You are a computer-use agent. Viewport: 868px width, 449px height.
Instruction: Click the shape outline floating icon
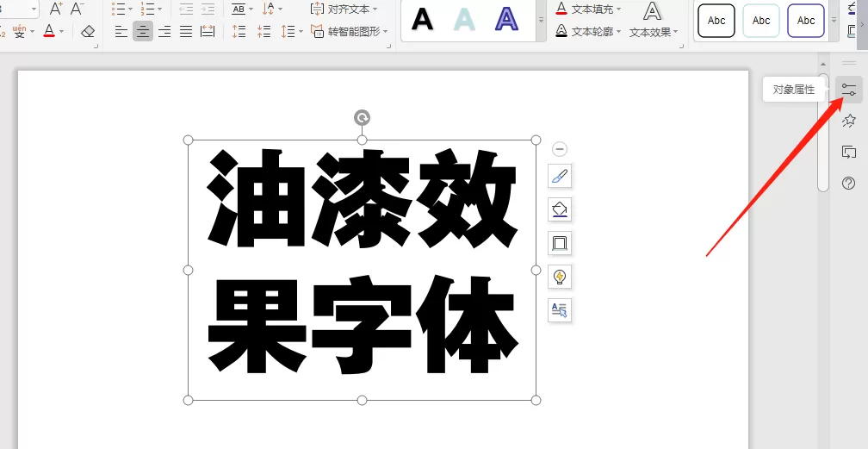(560, 243)
